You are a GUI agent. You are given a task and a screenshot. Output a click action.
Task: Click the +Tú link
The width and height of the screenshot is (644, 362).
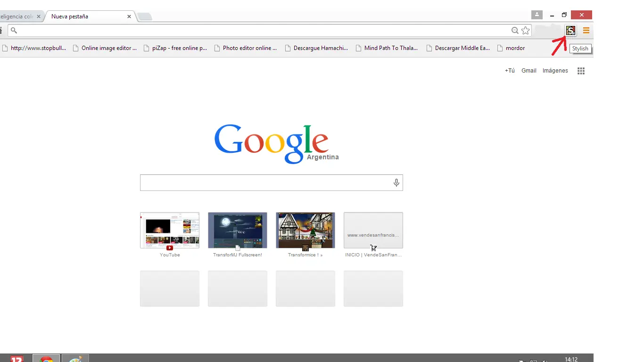(510, 71)
